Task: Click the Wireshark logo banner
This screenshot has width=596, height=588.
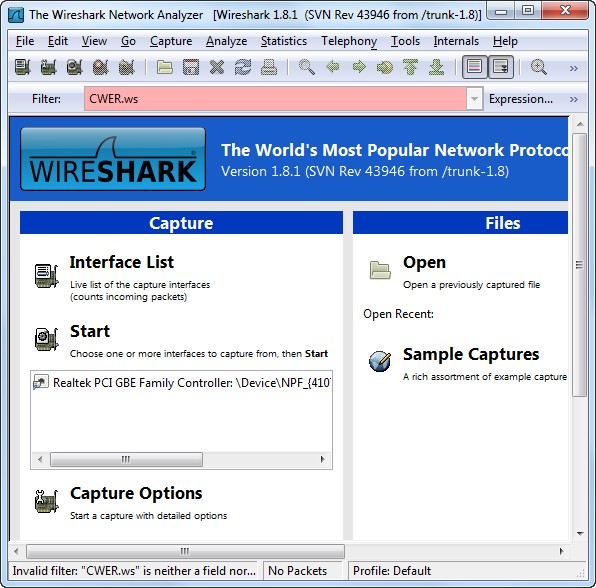Action: pyautogui.click(x=113, y=159)
